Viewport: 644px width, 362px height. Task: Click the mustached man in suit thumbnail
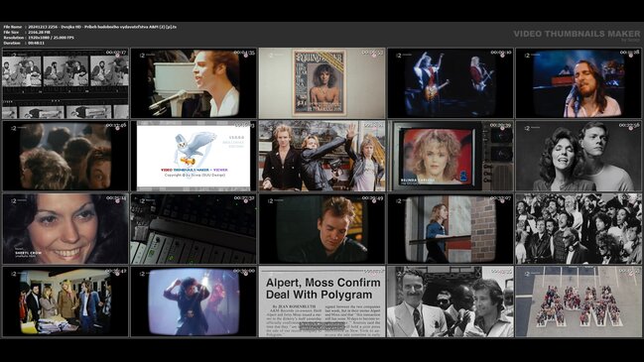(x=451, y=302)
